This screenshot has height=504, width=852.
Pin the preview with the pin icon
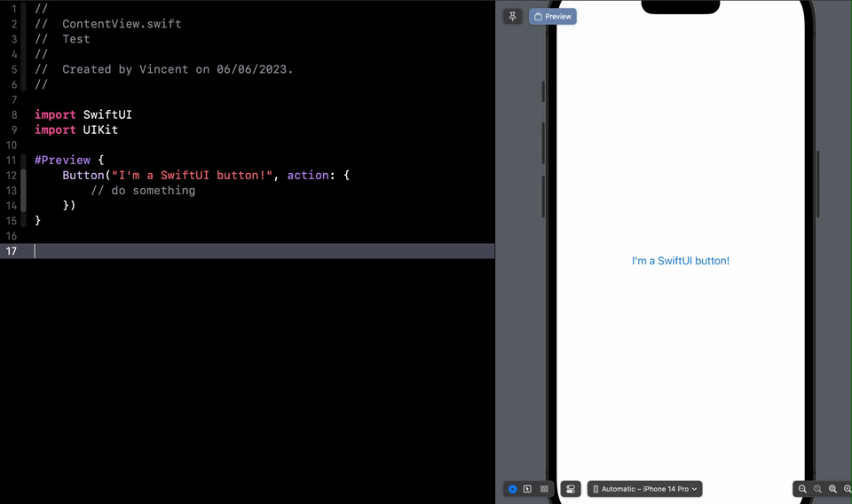[x=512, y=16]
